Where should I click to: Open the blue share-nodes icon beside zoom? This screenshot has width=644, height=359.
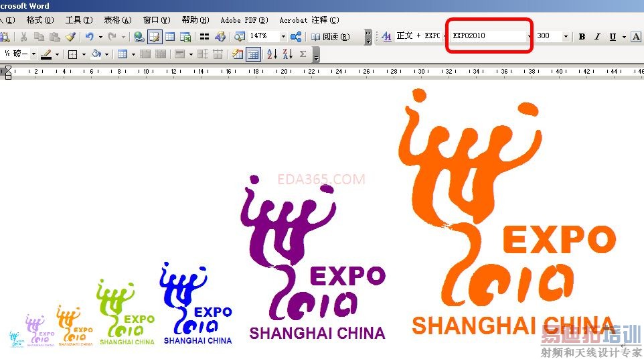[x=296, y=37]
